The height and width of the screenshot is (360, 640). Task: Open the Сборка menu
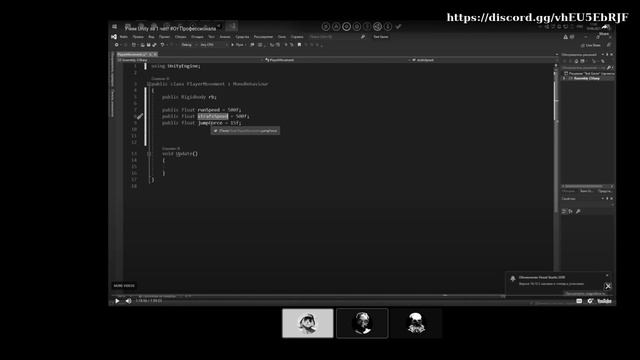[x=180, y=37]
